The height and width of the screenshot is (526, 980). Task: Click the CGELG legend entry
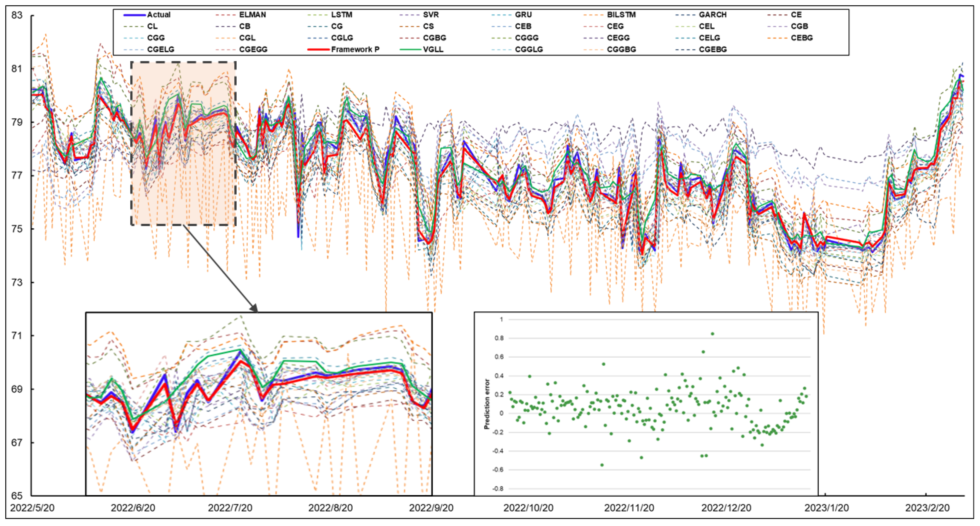pyautogui.click(x=161, y=49)
